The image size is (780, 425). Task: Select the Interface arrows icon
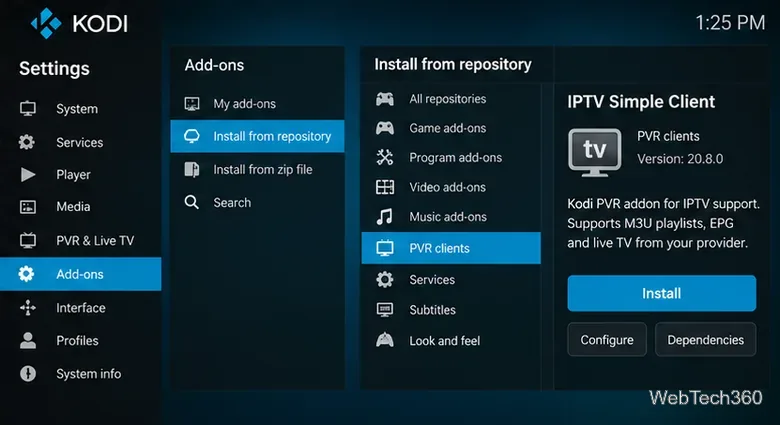tap(28, 308)
